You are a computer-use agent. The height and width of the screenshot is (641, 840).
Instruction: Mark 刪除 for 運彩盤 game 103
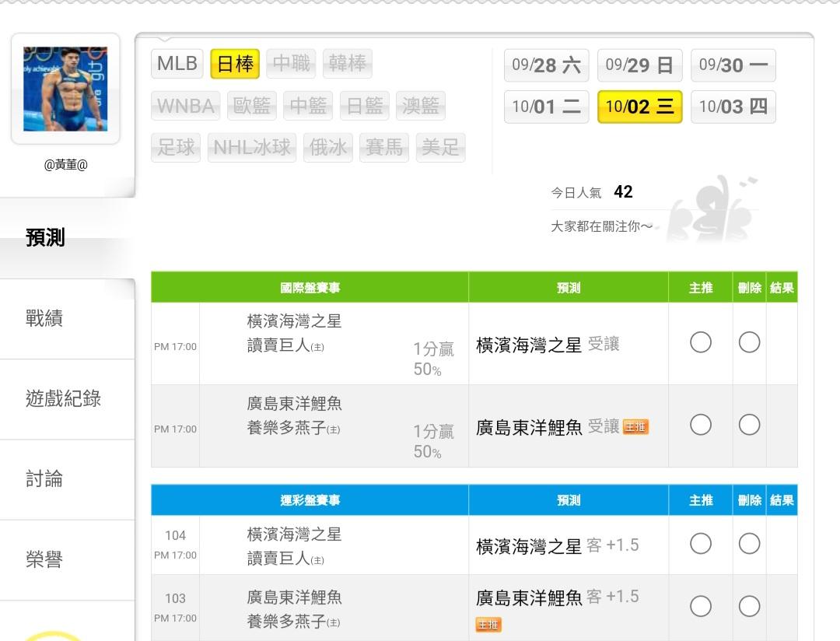(x=750, y=607)
